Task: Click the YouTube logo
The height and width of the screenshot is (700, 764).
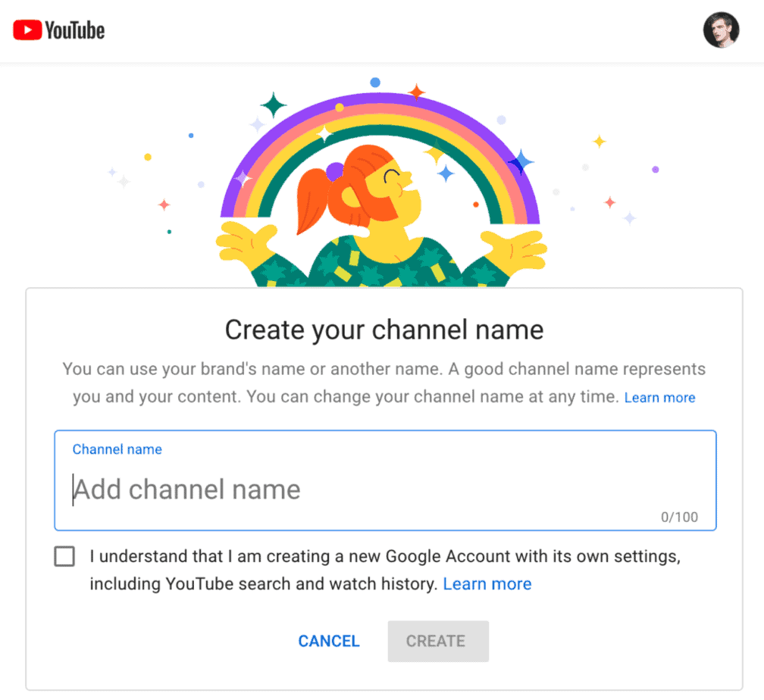Action: pos(59,30)
